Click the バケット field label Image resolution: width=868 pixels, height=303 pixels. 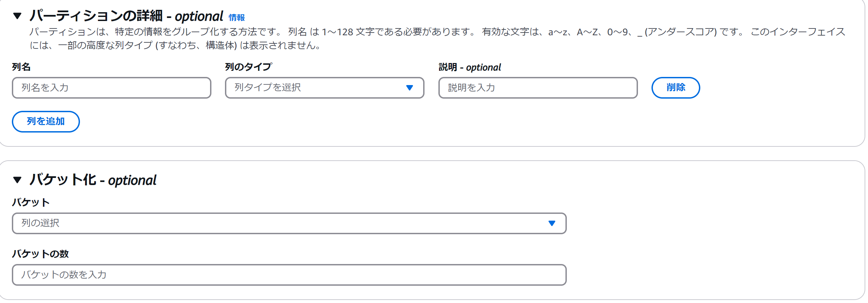click(31, 202)
